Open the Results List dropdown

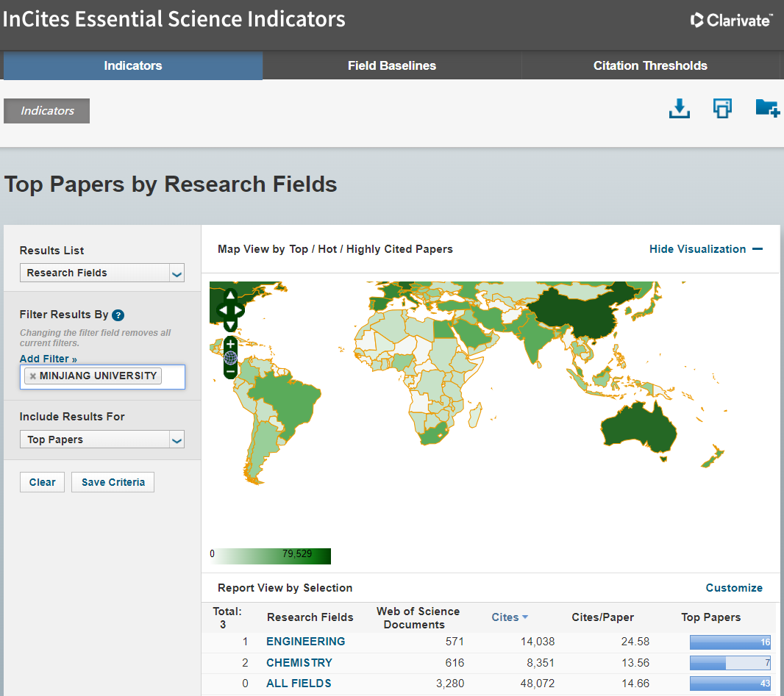(176, 273)
